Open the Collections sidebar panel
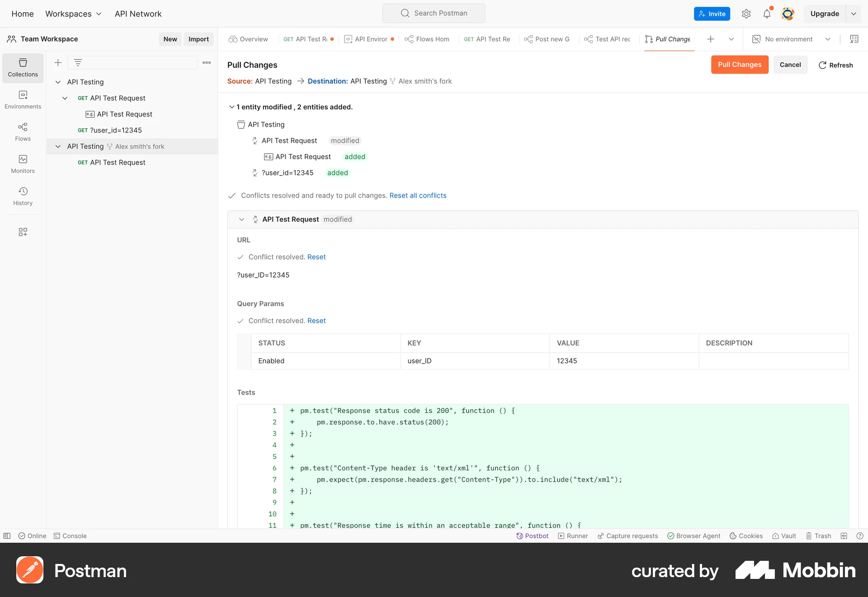This screenshot has height=597, width=868. pos(23,68)
